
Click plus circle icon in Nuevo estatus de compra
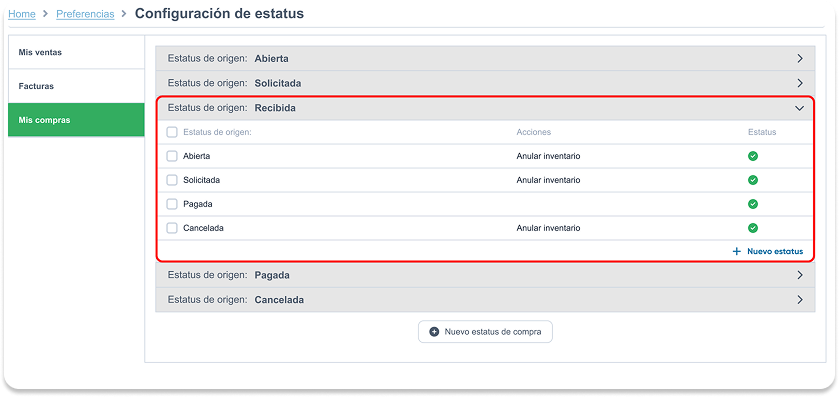pyautogui.click(x=434, y=332)
